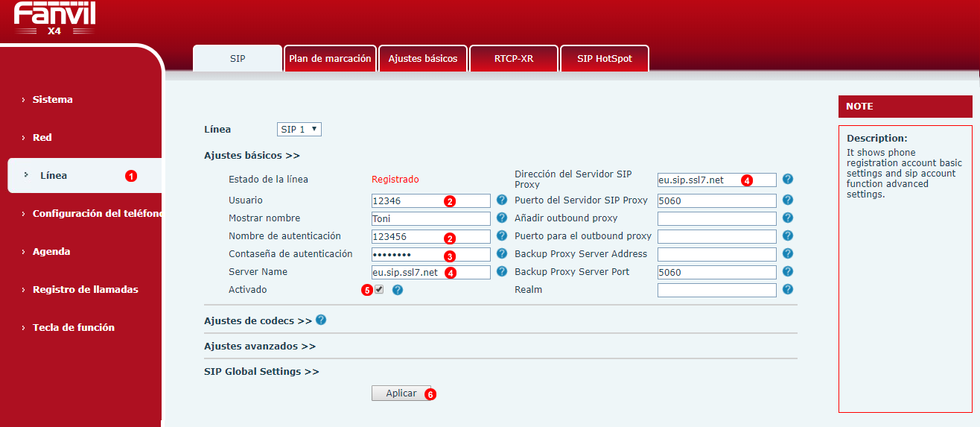This screenshot has width=980, height=427.
Task: Click the Dirección del Servidor SIP Proxy field
Action: [717, 180]
